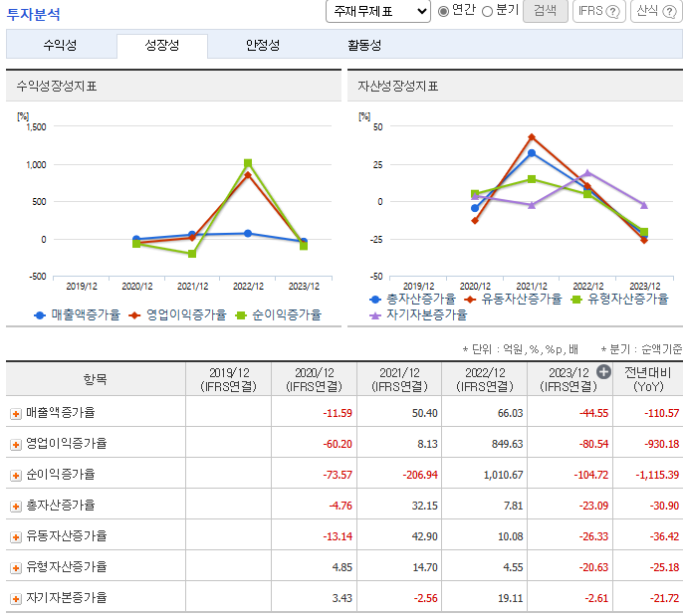Switch to the 성장성 tab

(x=162, y=45)
